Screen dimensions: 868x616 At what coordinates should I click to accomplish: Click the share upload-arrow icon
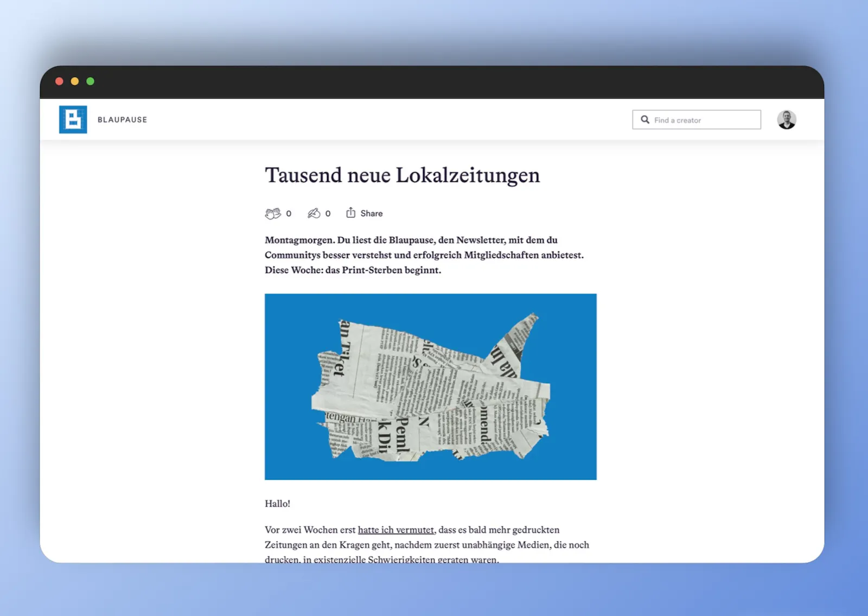(x=351, y=213)
